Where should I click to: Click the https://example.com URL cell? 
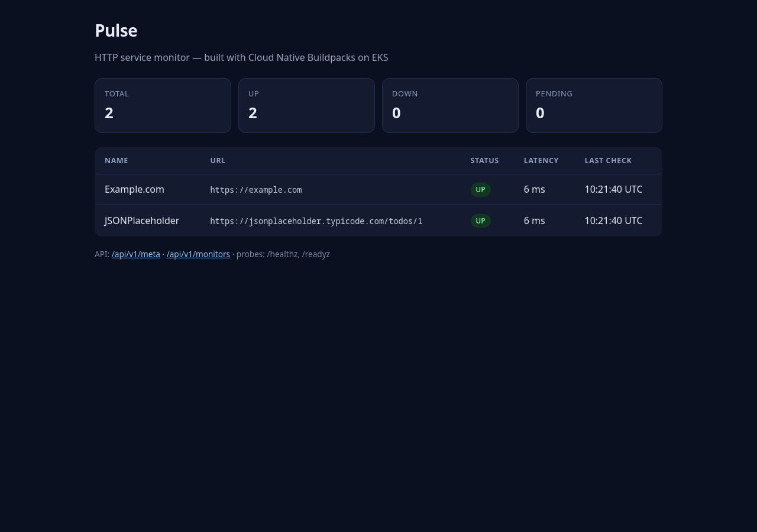coord(256,190)
